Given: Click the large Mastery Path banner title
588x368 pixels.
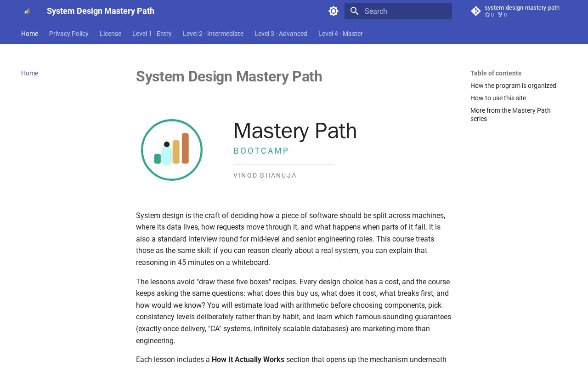Looking at the screenshot, I should (295, 131).
